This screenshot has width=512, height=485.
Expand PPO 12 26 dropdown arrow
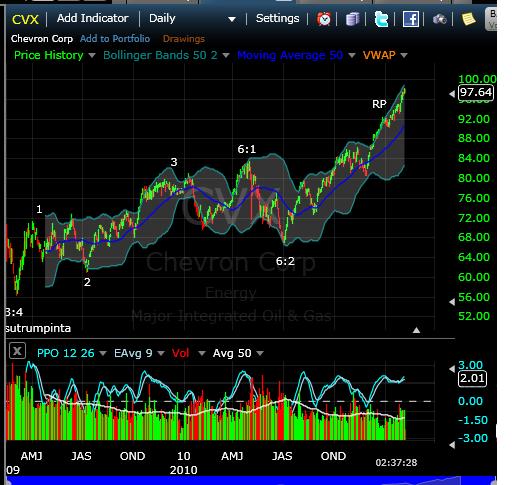[x=103, y=353]
